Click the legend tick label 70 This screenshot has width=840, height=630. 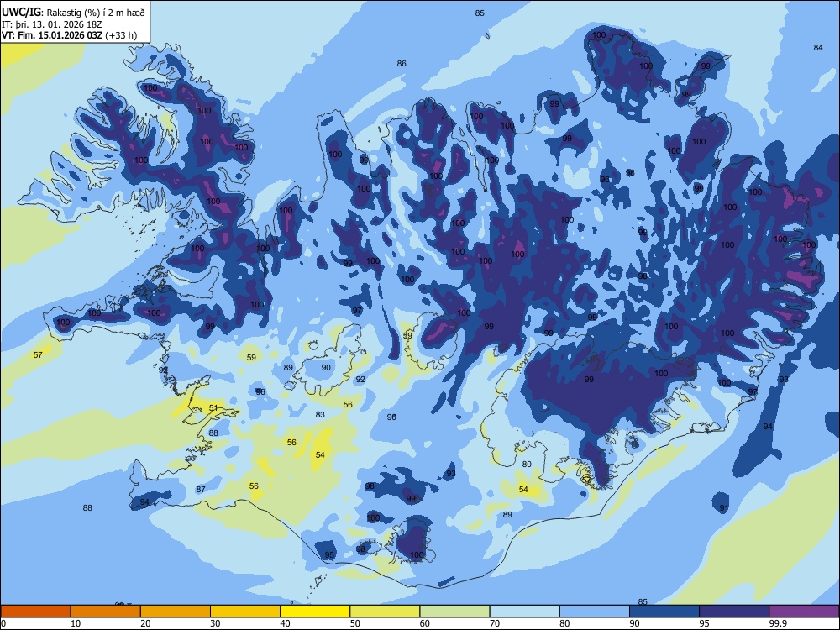pos(495,623)
